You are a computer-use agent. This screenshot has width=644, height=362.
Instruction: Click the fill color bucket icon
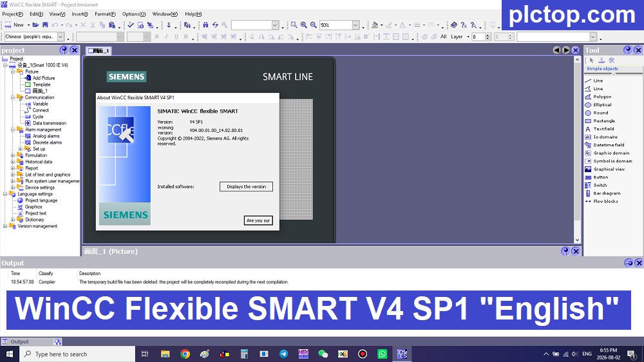(375, 25)
